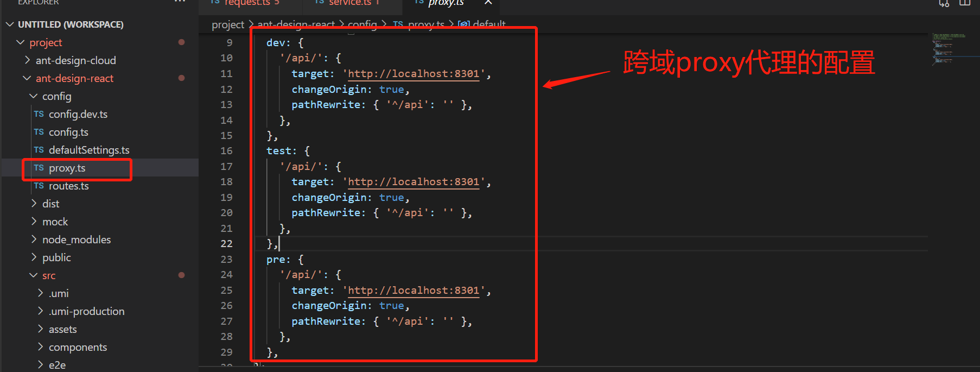The width and height of the screenshot is (980, 372).
Task: Click the TS icon beside routes.ts
Action: pos(39,186)
